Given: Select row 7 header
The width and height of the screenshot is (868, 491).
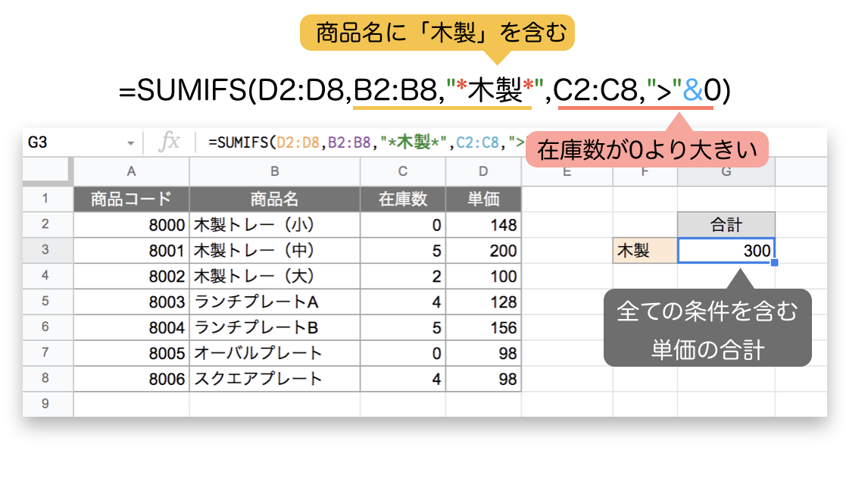Looking at the screenshot, I should [x=45, y=352].
